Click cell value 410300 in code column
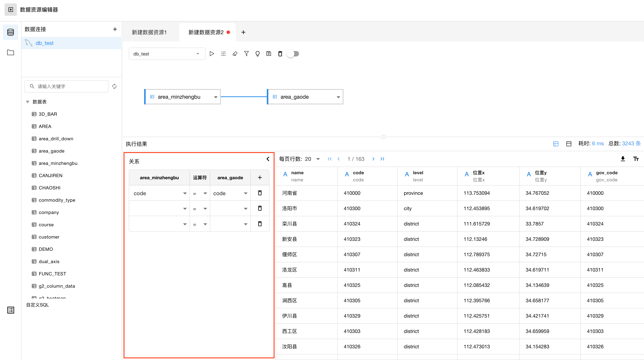This screenshot has width=644, height=360. tap(352, 208)
